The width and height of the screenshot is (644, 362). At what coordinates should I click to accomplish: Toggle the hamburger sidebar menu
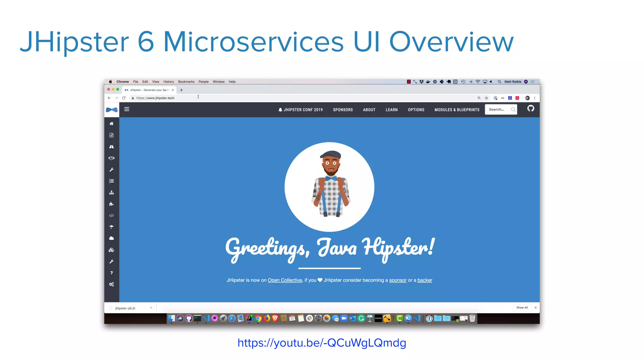tap(127, 109)
